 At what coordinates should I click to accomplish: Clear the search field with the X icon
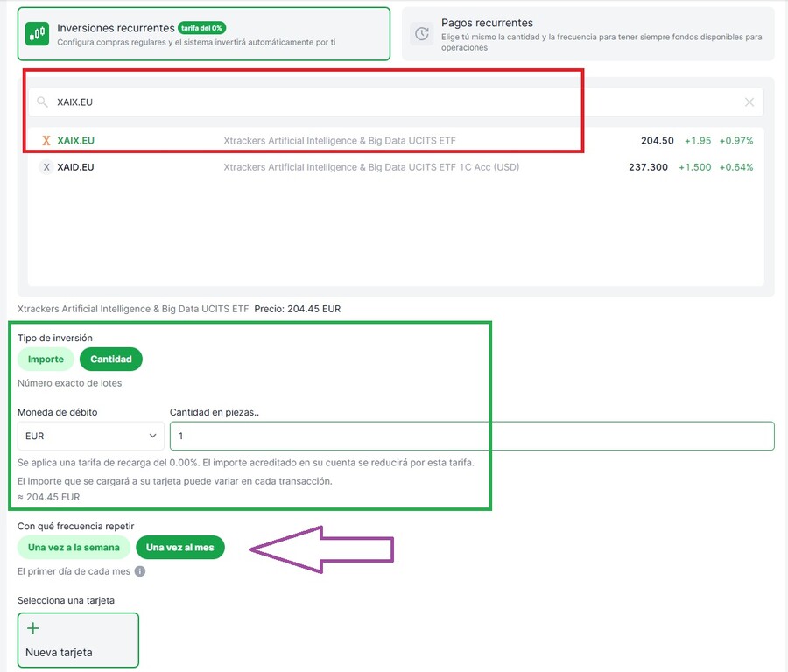[x=749, y=102]
